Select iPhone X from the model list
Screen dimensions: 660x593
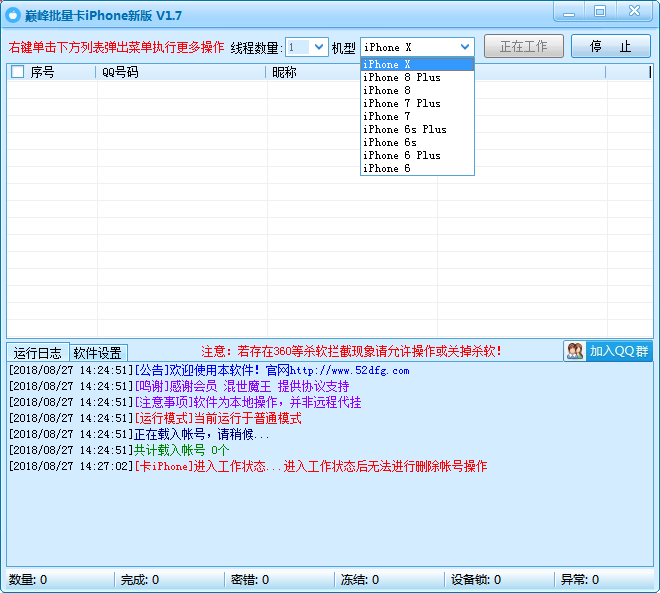[x=417, y=64]
